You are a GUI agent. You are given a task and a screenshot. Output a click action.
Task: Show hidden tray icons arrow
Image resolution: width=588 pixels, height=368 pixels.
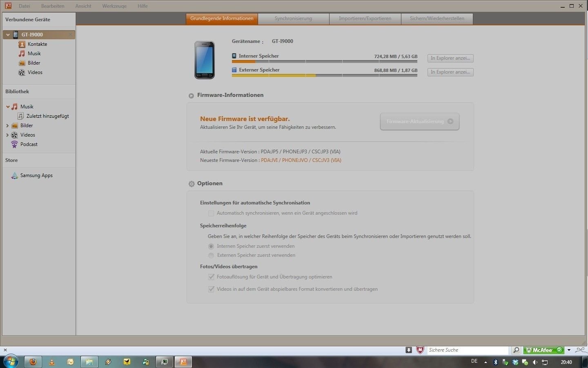pos(486,362)
